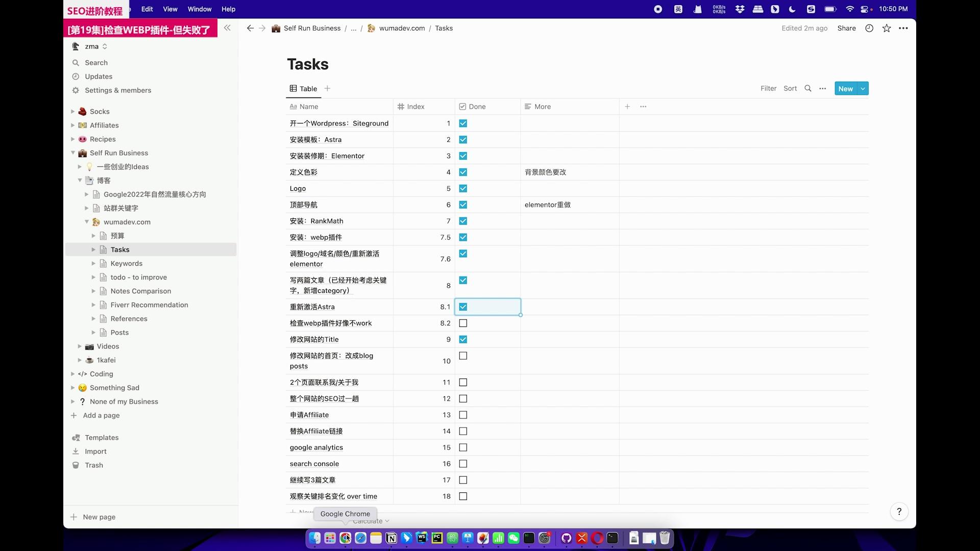
Task: Collapse the sidebar with double-chevron icon
Action: point(227,28)
